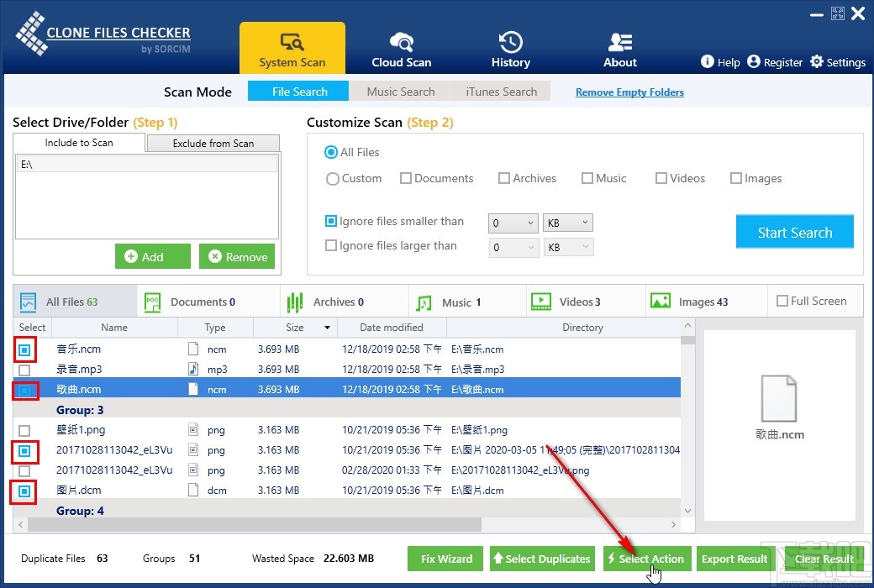Open the Cloud Scan icon tab

tap(401, 42)
